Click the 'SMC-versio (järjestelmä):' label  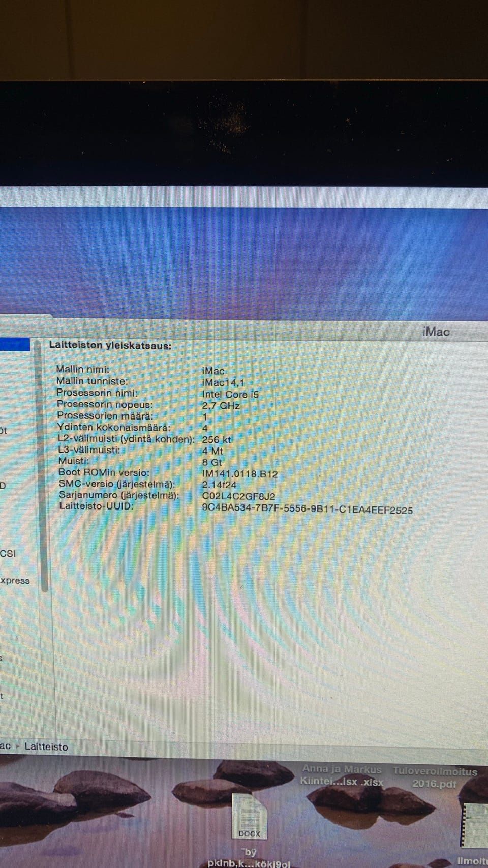(x=117, y=484)
